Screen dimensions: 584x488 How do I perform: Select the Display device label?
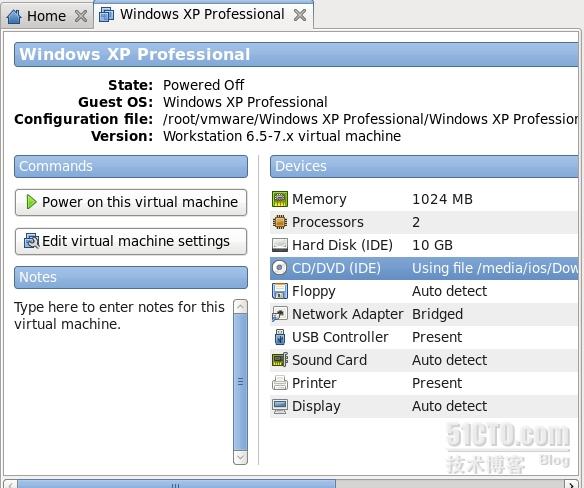click(316, 406)
